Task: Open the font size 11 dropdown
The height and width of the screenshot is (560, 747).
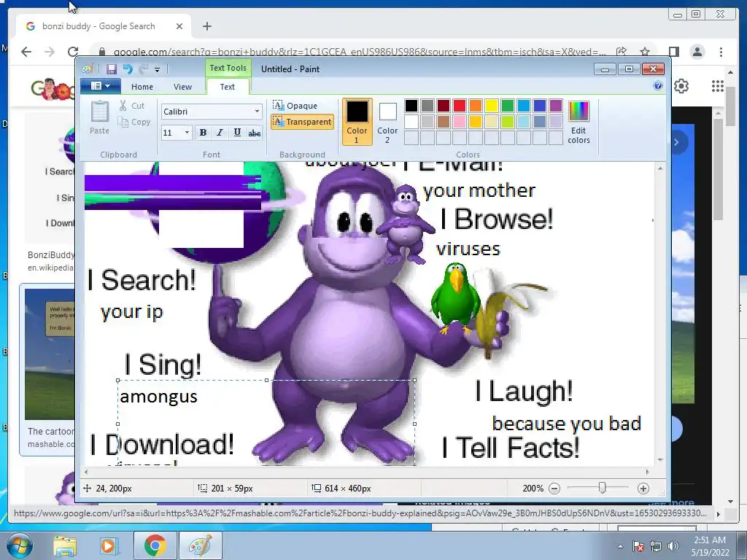Action: click(187, 133)
